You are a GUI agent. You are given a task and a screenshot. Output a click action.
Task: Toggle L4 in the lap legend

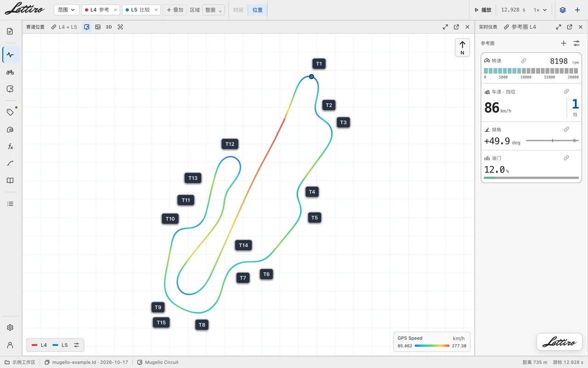point(40,345)
